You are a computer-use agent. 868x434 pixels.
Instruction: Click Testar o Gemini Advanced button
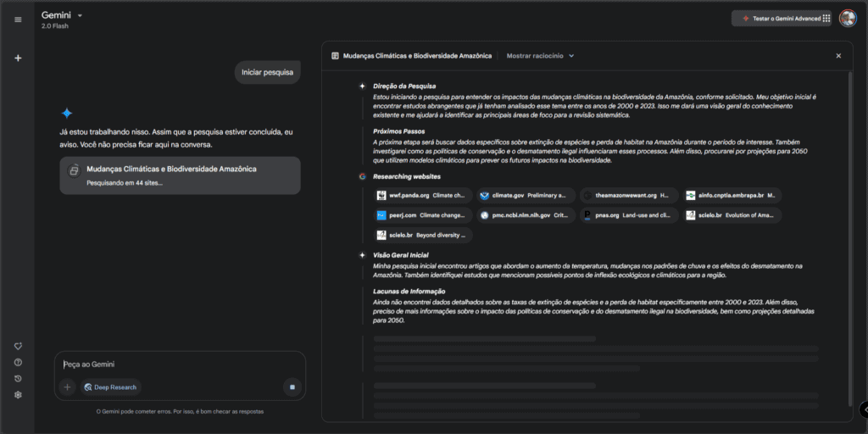(x=776, y=18)
